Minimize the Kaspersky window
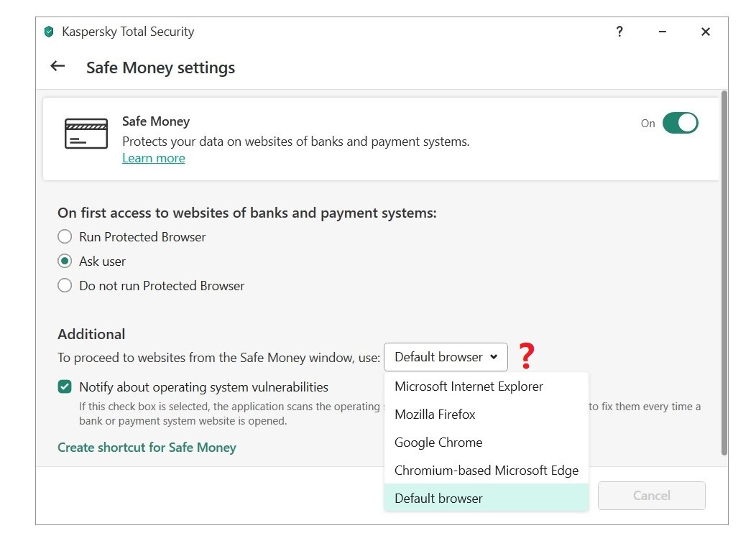Viewport: 756px width, 551px height. click(x=663, y=32)
